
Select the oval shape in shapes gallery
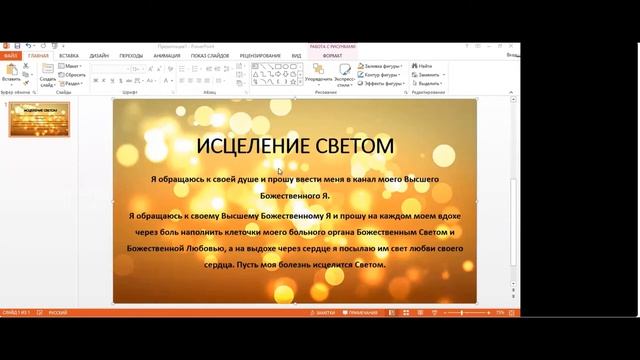pos(285,67)
